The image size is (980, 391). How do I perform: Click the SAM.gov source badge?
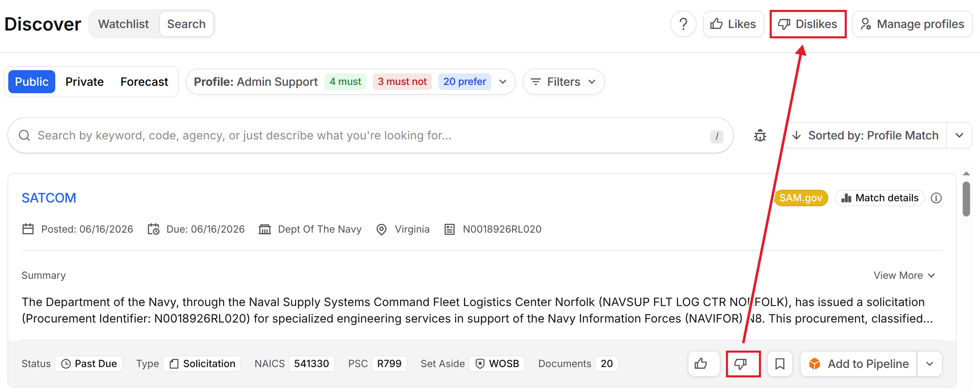pyautogui.click(x=801, y=198)
